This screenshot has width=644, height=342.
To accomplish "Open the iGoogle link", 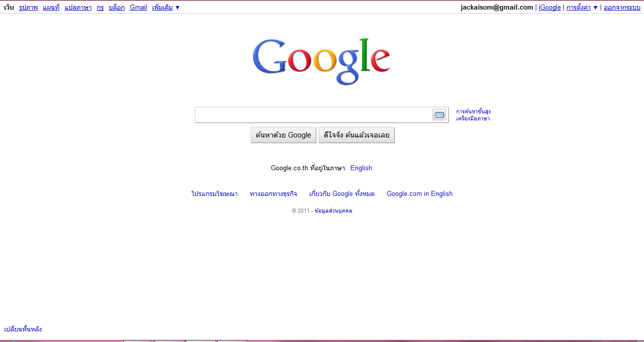I will pos(550,8).
